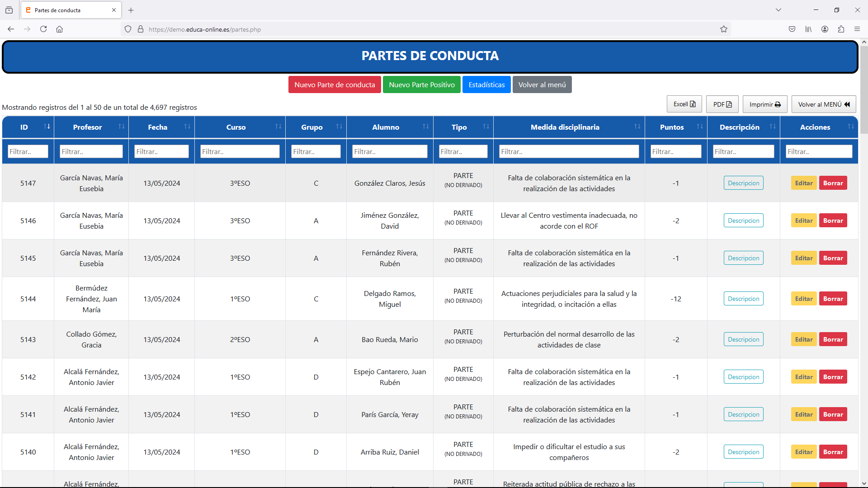This screenshot has height=488, width=868.
Task: Reload the page in browser toolbar
Action: [x=43, y=29]
